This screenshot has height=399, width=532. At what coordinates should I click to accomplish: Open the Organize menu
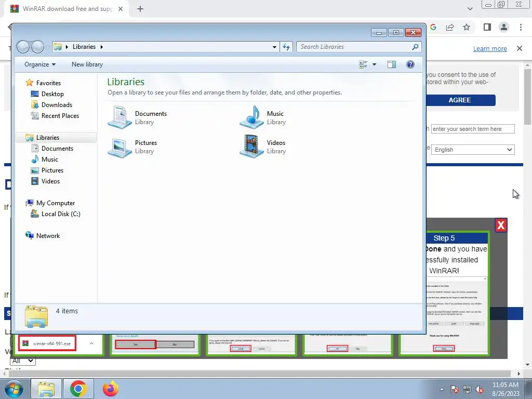click(x=39, y=64)
